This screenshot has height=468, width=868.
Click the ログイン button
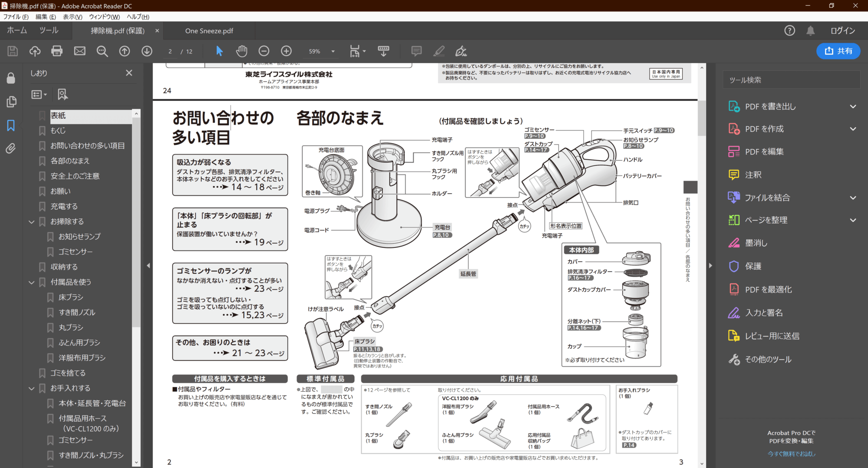[843, 30]
